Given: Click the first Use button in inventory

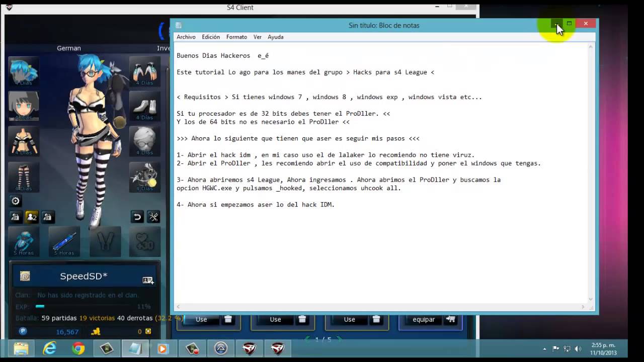Looking at the screenshot, I should click(x=201, y=319).
